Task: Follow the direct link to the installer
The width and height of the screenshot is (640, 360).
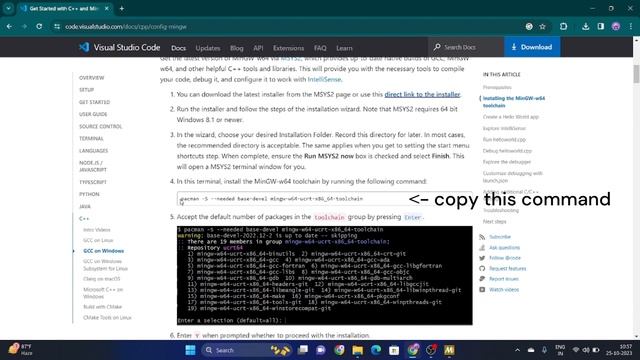Action: [x=422, y=94]
